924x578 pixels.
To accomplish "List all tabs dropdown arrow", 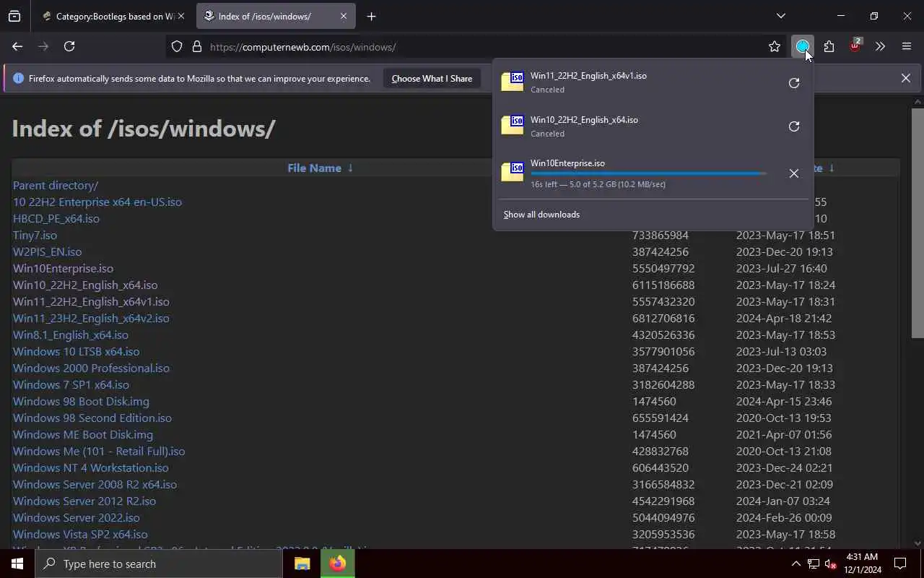I will (x=780, y=16).
